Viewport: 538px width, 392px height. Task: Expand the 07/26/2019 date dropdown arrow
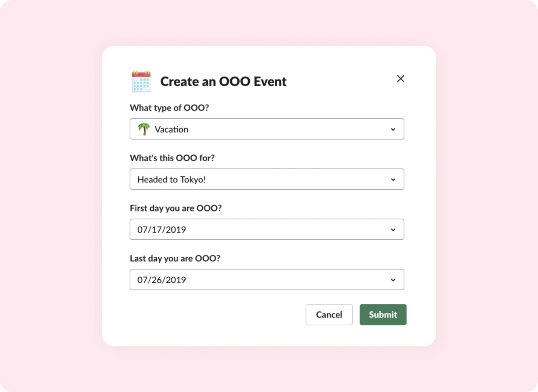[393, 280]
